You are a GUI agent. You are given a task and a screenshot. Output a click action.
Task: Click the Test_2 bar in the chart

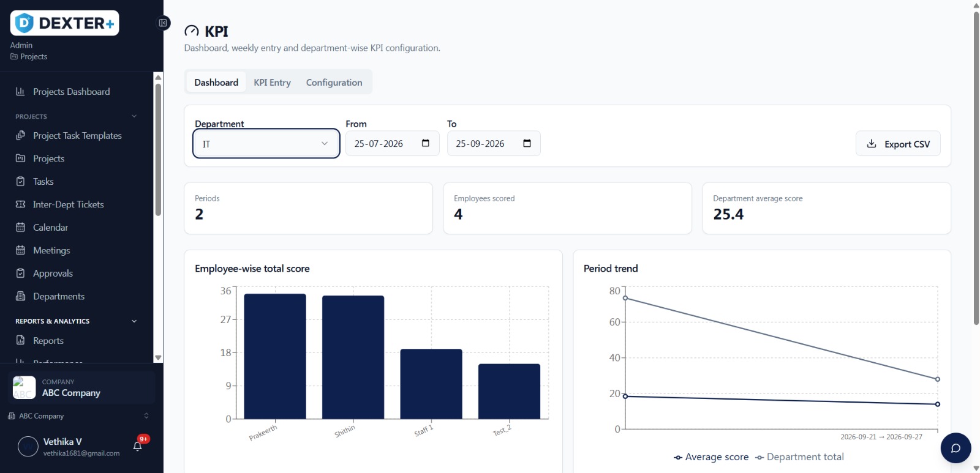click(x=510, y=392)
